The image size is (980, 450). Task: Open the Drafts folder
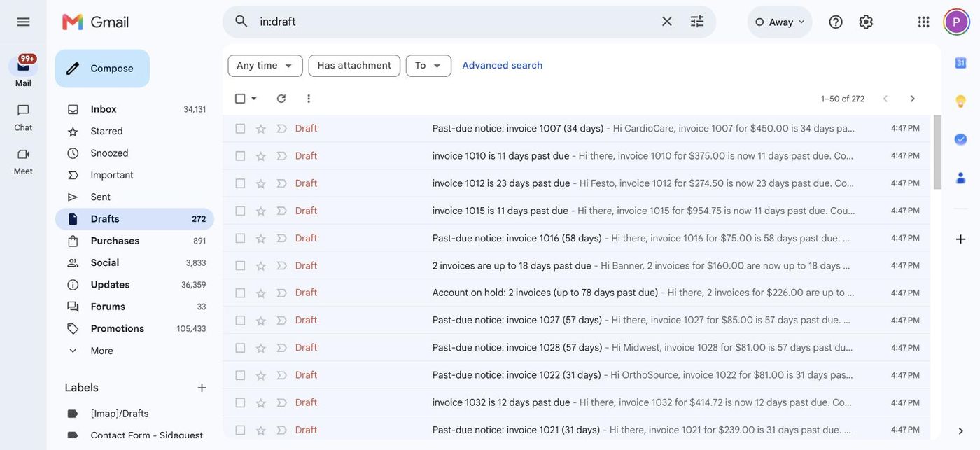[134, 219]
